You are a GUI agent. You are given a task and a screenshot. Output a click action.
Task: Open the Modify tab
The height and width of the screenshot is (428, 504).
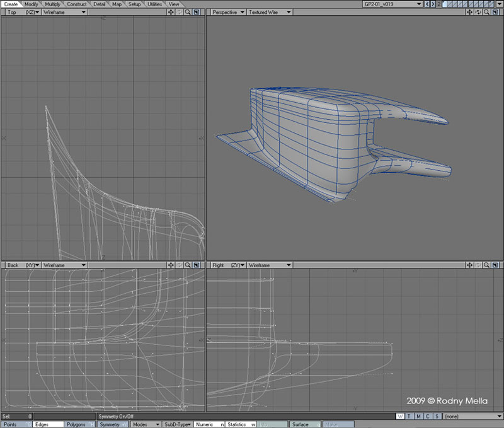[x=31, y=4]
